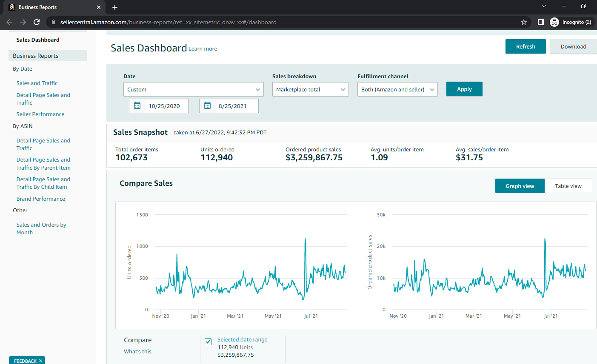Switch to Graph view

click(520, 186)
